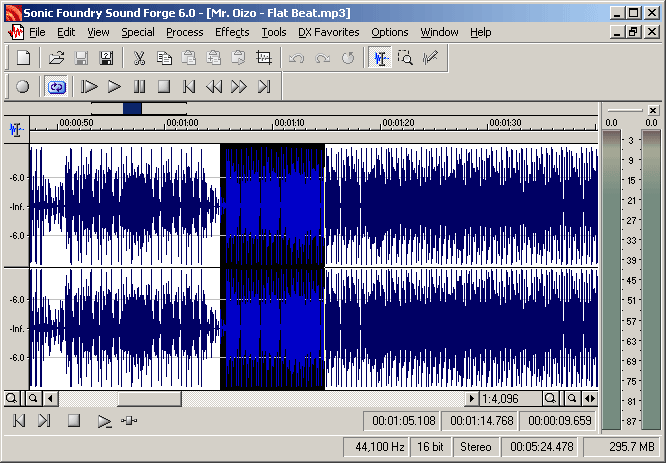Select the Pencil draw tool
The width and height of the screenshot is (666, 463).
click(430, 58)
